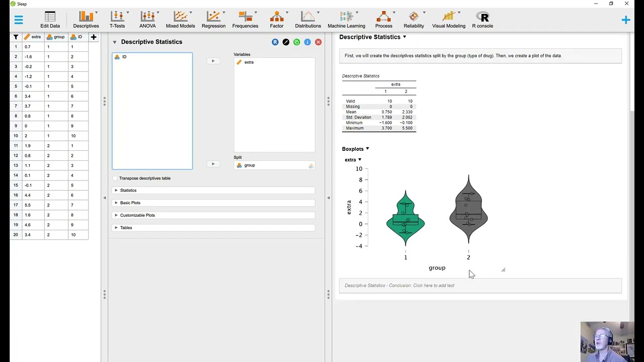Click the group column header

[x=56, y=37]
